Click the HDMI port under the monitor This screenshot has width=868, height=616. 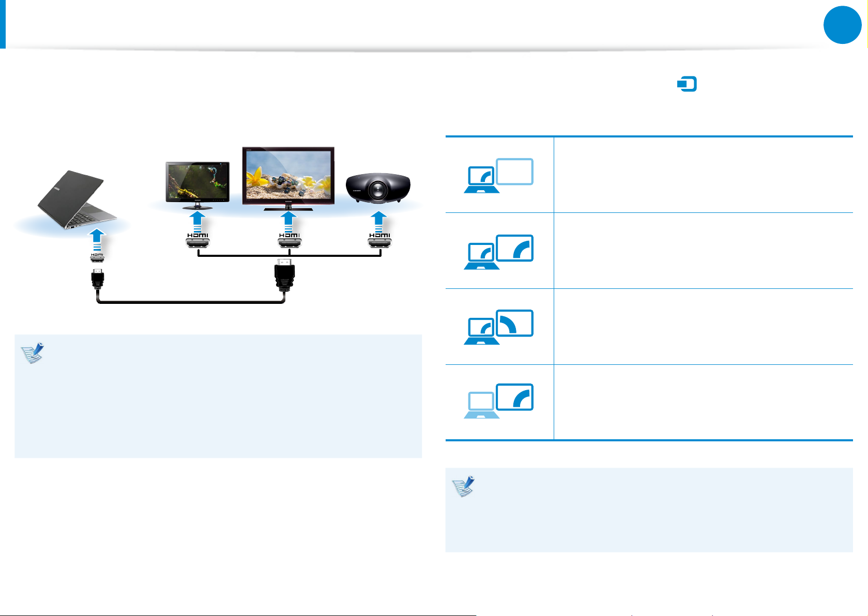(198, 240)
